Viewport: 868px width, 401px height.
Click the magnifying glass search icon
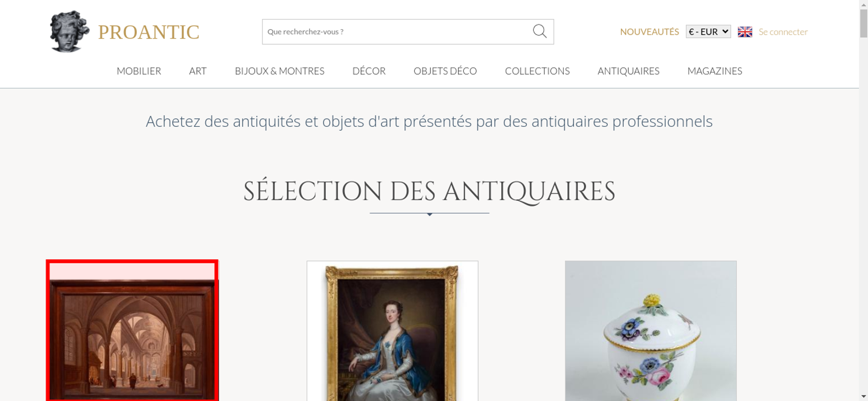(x=539, y=31)
